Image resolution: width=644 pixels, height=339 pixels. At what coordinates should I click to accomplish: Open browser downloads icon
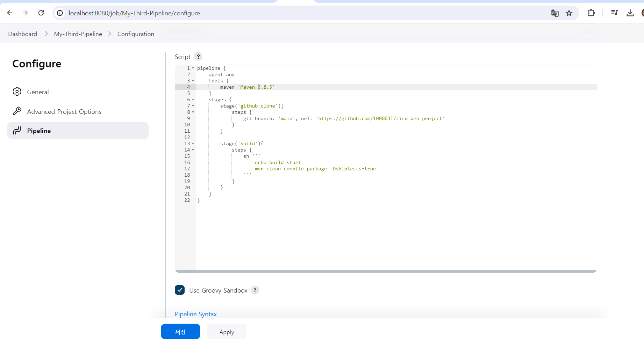(x=630, y=13)
